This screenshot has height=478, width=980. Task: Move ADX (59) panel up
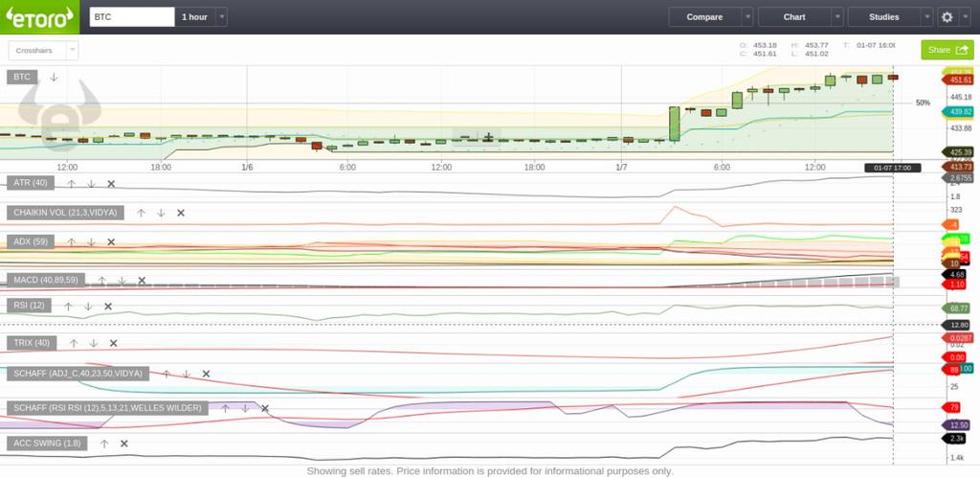point(71,241)
